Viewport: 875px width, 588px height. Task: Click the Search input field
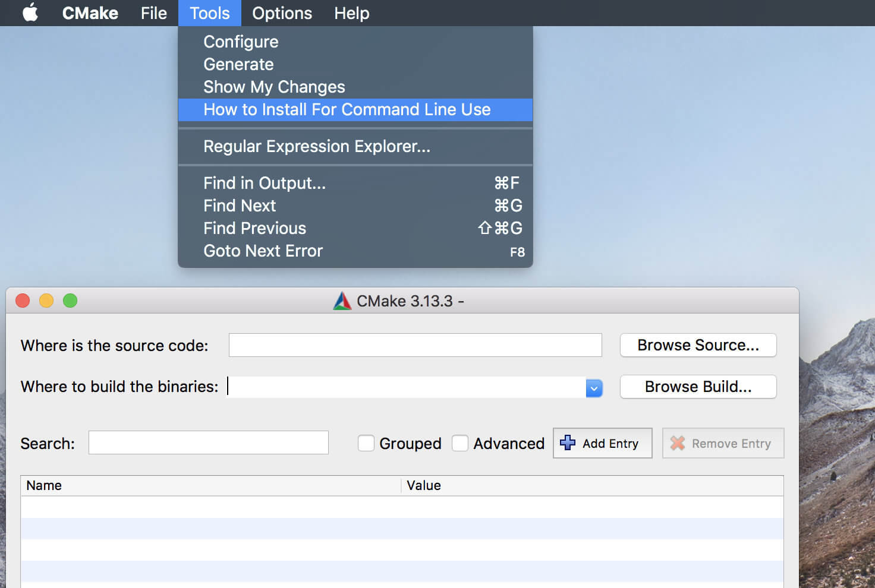coord(209,442)
